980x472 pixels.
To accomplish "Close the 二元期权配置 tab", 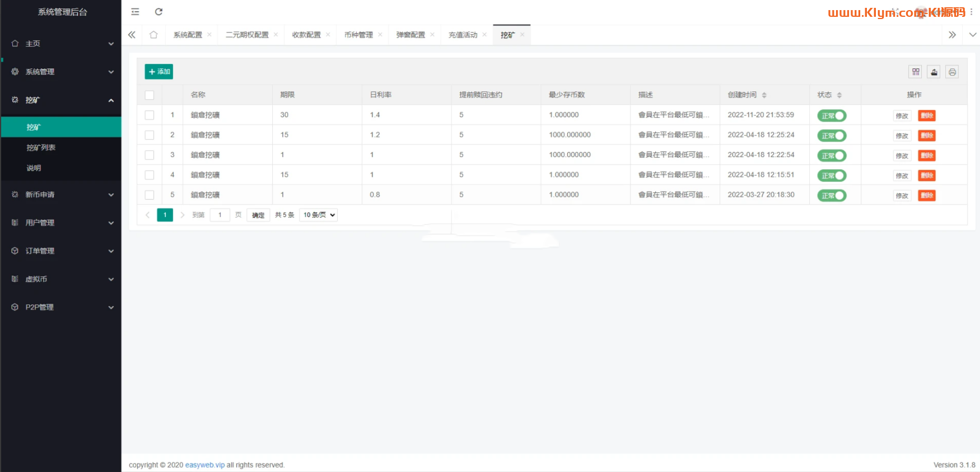I will coord(276,35).
